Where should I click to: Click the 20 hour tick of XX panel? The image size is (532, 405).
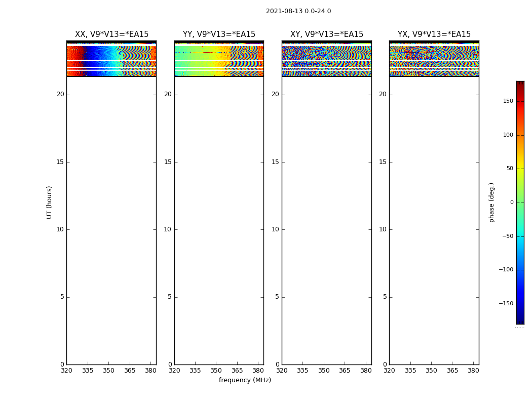pyautogui.click(x=60, y=94)
